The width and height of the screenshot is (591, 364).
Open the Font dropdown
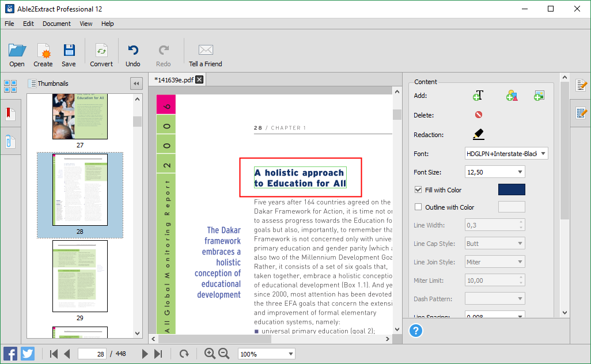(x=542, y=153)
